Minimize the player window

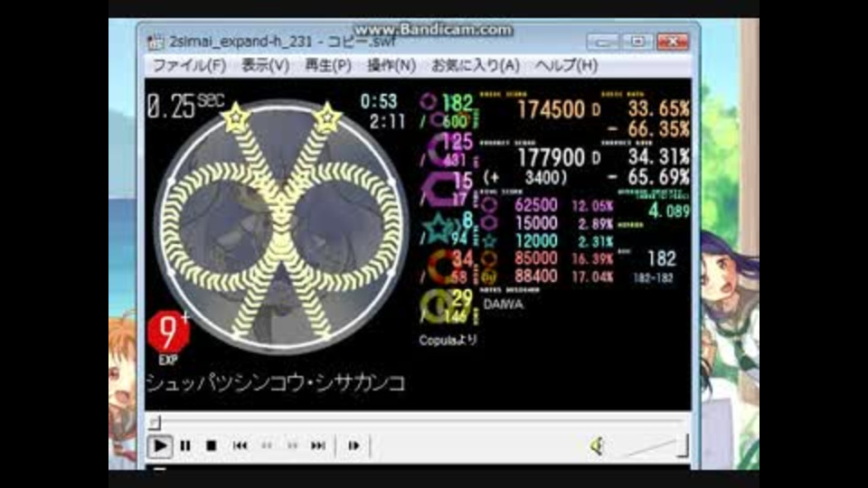tap(603, 42)
